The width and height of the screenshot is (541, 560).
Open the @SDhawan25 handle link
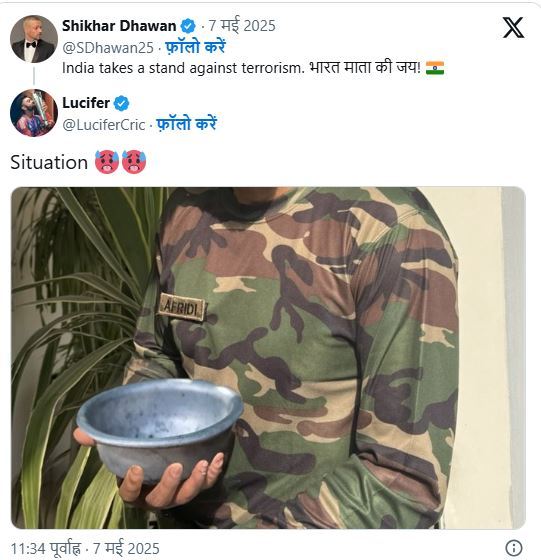108,48
